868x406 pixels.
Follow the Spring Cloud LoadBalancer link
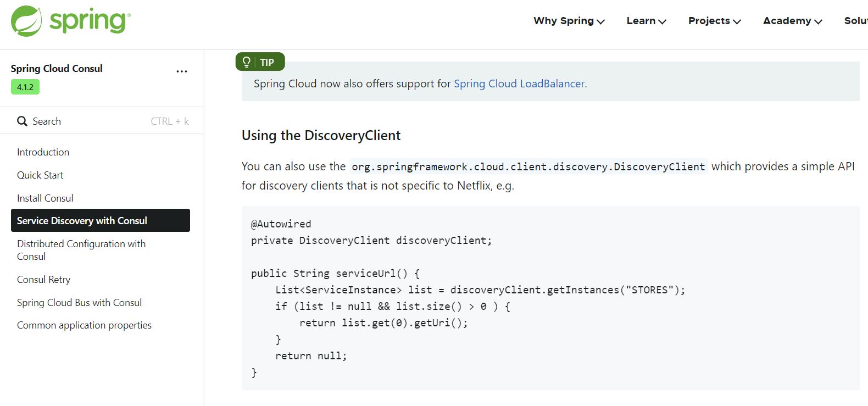(519, 84)
